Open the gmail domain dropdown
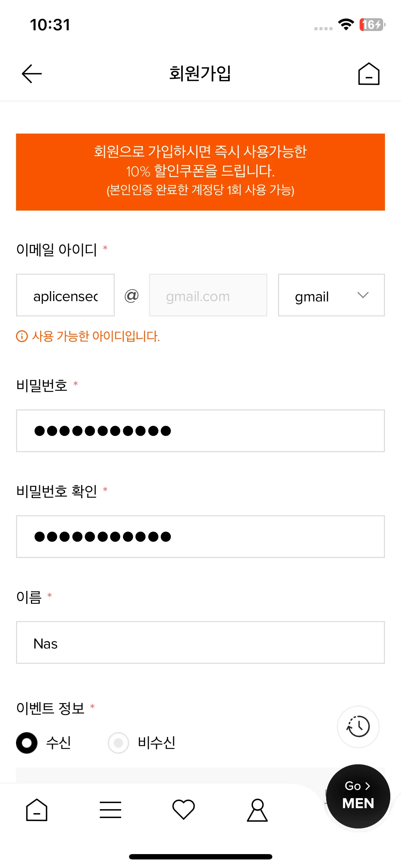Image resolution: width=401 pixels, height=868 pixels. (331, 295)
